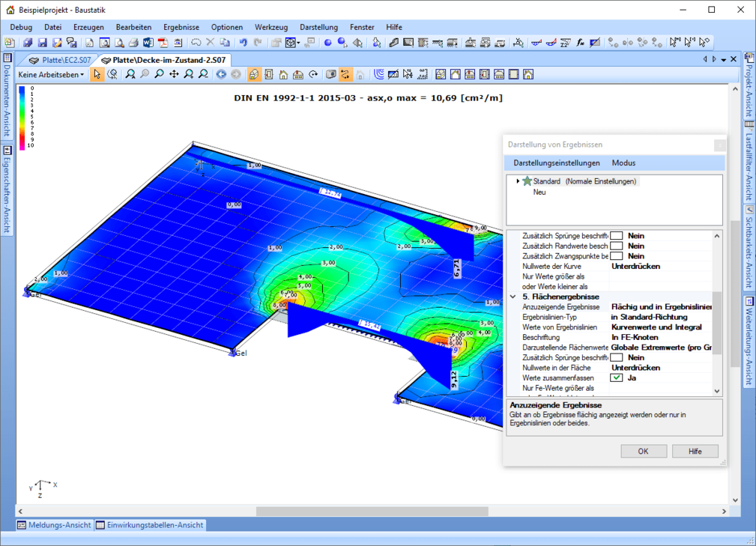Enable 'Zusätzlich Randwerte beschriften' checkbox
Screen dimensions: 756x546
pyautogui.click(x=616, y=246)
